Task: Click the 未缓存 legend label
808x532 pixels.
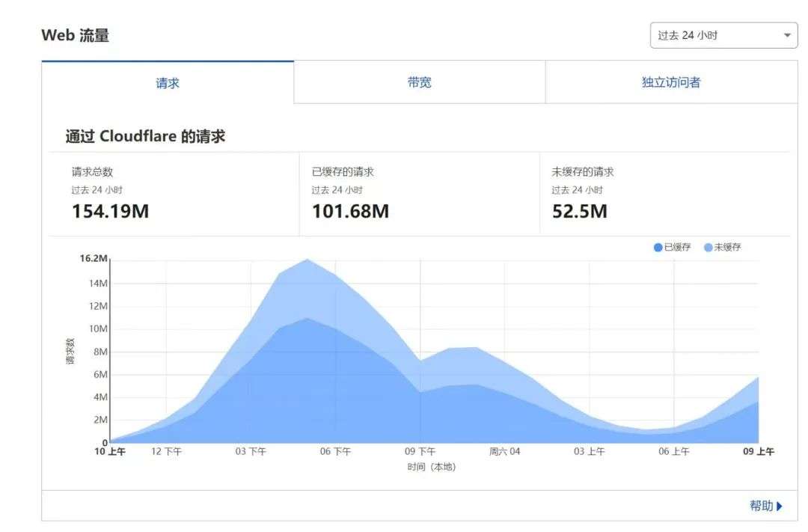Action: coord(727,248)
